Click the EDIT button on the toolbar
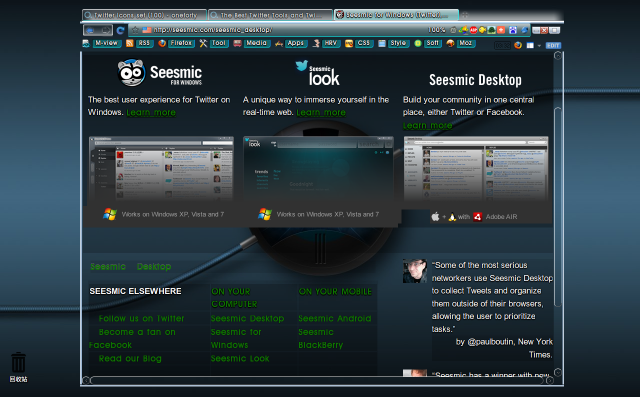 coord(553,45)
